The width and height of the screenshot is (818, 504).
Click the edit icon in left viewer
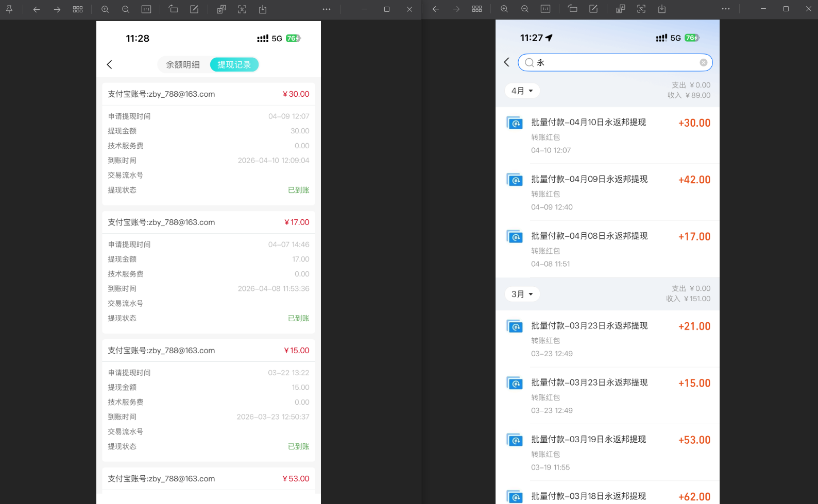click(x=194, y=9)
